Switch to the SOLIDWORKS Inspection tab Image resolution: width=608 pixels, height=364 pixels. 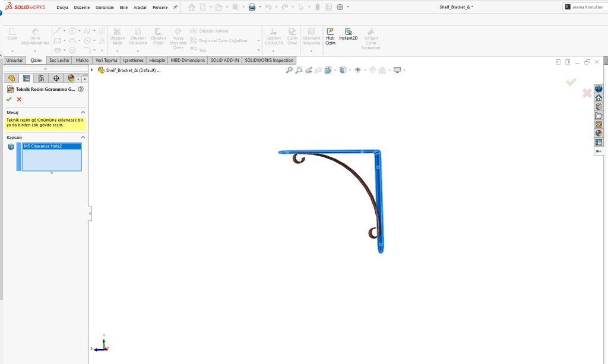[269, 60]
